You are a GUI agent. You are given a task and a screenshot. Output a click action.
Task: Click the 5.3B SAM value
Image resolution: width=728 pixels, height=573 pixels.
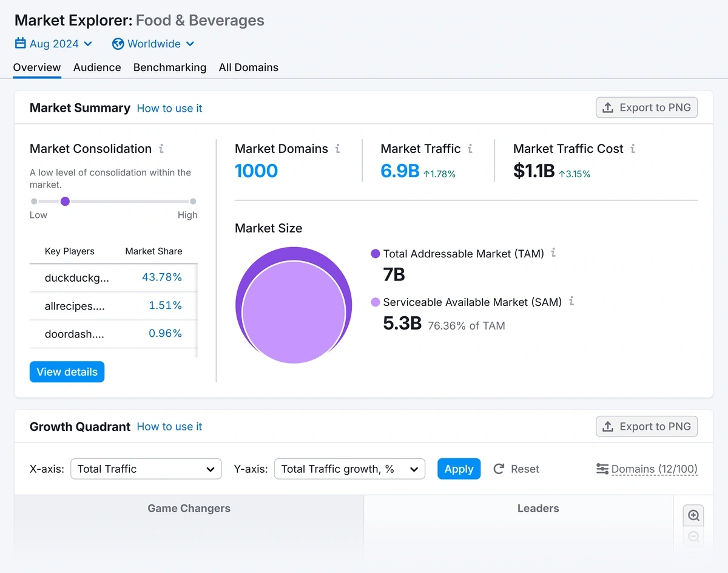point(402,324)
